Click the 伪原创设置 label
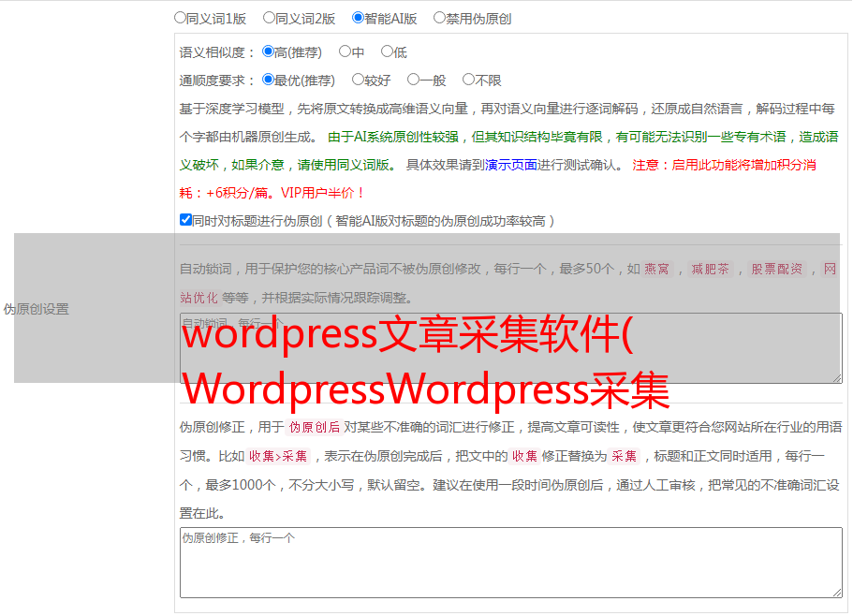 36,309
